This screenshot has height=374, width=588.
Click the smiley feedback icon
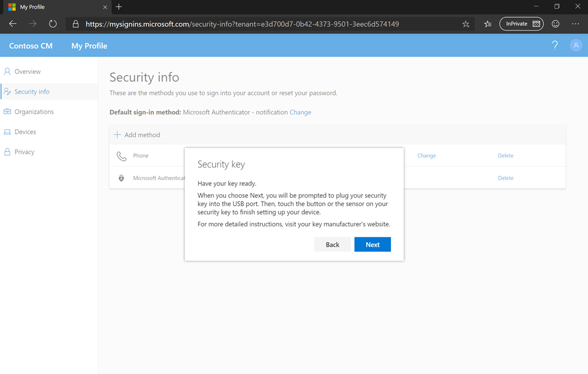(x=555, y=24)
